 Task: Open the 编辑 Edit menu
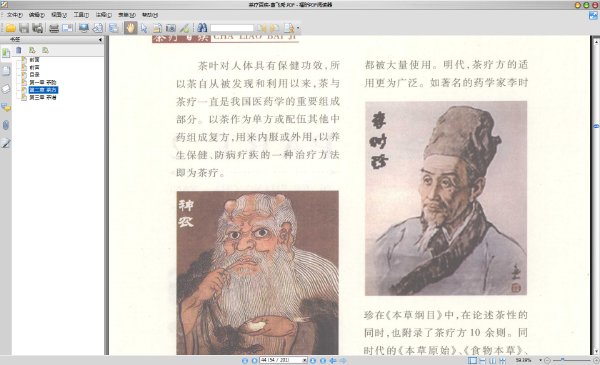37,15
